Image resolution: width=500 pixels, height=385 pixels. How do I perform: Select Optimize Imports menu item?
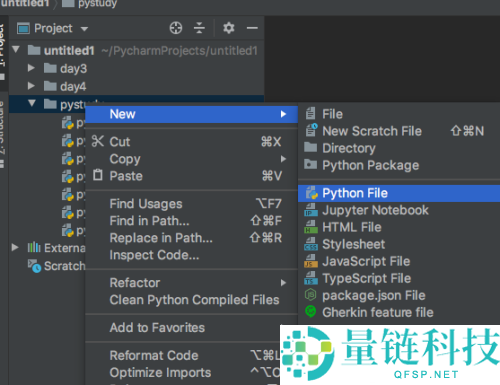[183, 372]
